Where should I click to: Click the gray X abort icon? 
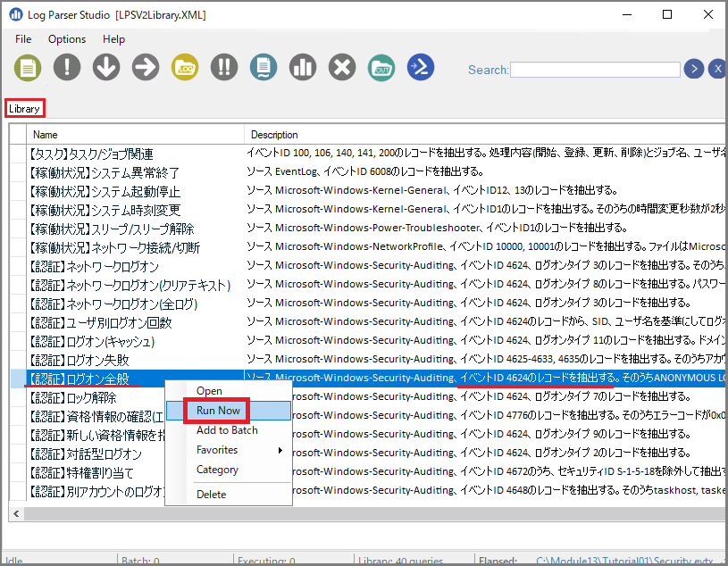(x=342, y=68)
